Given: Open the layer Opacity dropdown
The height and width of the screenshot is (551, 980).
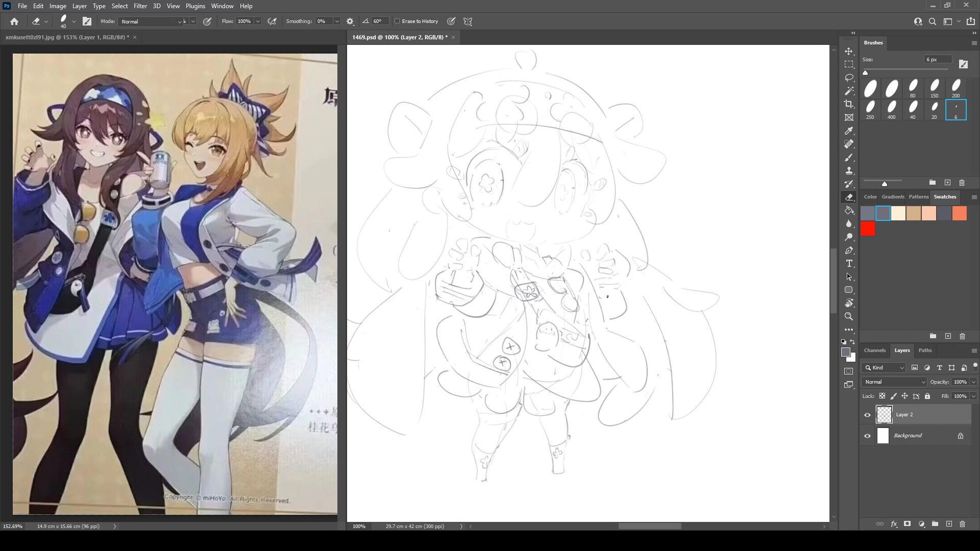Looking at the screenshot, I should 973,382.
